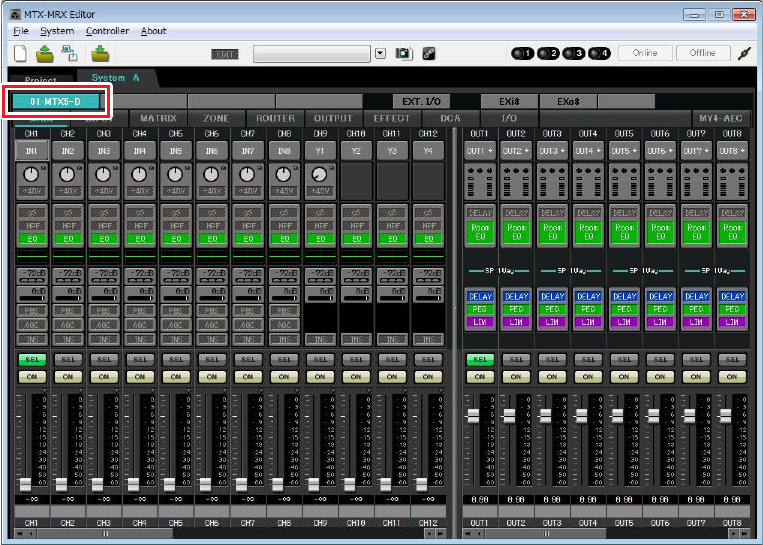Switch to the ZONE tab

217,118
